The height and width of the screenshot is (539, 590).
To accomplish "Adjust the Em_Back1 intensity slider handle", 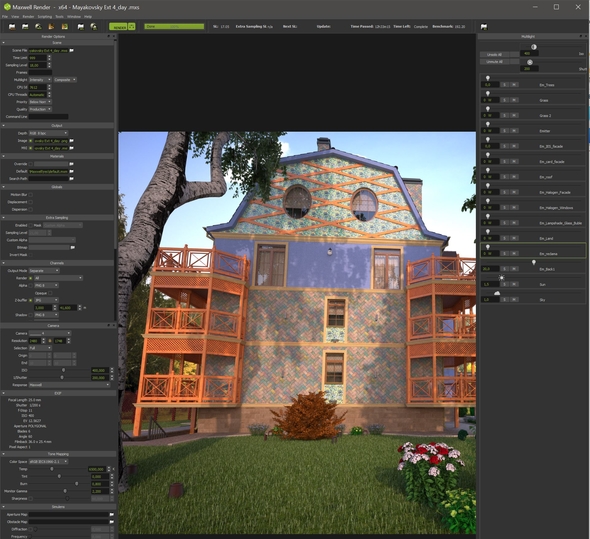I will coord(534,262).
